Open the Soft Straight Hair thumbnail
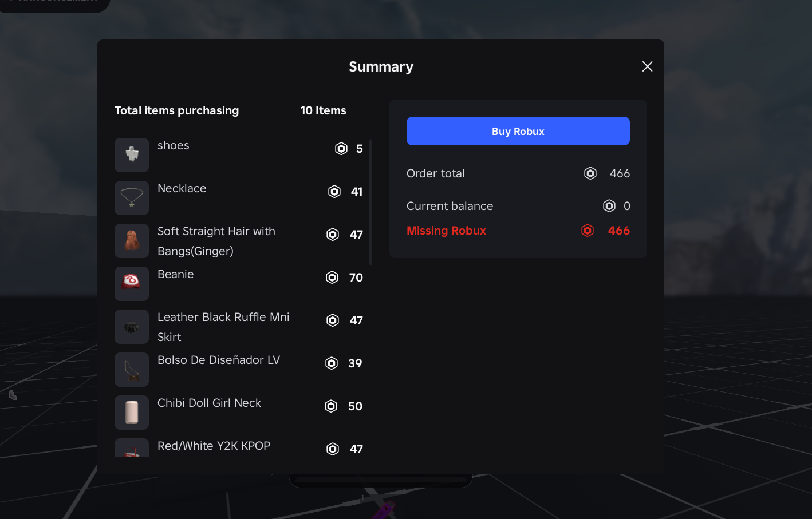Image resolution: width=812 pixels, height=519 pixels. [x=132, y=240]
